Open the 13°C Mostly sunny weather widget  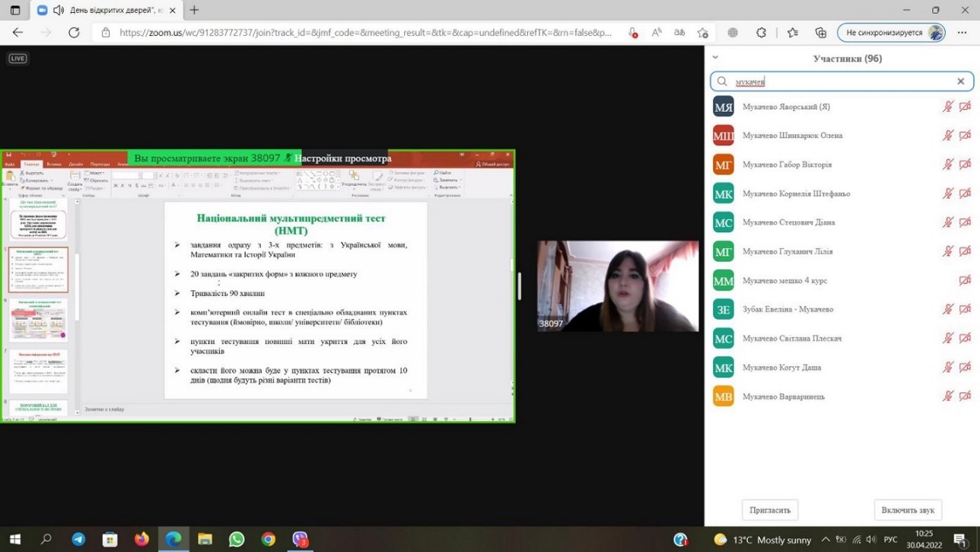click(762, 540)
